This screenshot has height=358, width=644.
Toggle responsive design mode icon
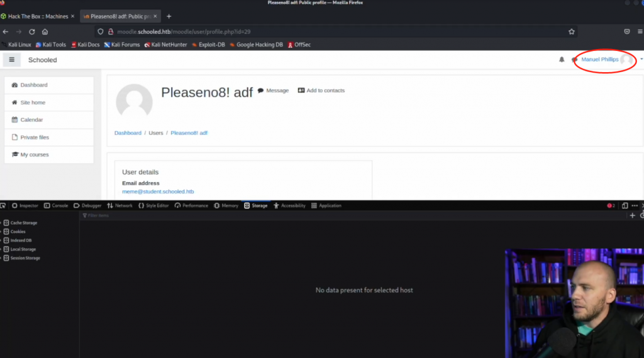click(x=625, y=206)
